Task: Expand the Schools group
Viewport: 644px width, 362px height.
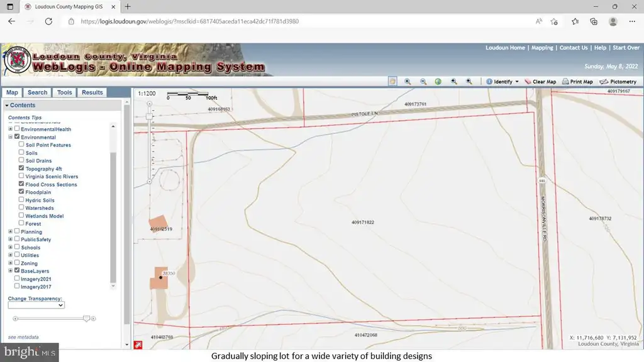Action: click(x=10, y=247)
